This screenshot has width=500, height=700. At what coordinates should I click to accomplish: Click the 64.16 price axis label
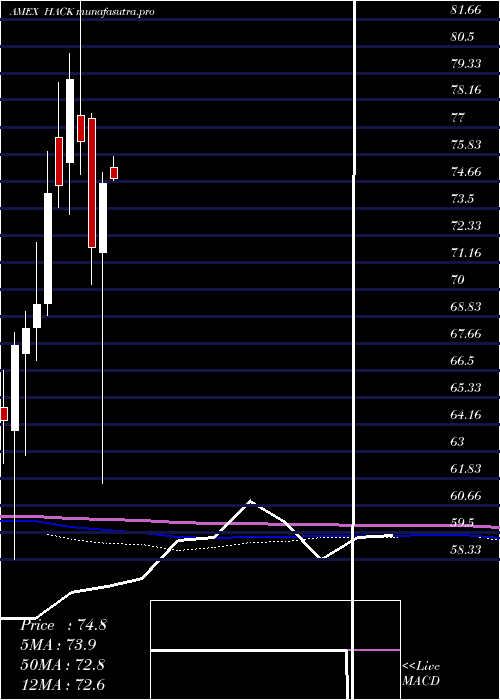(466, 415)
